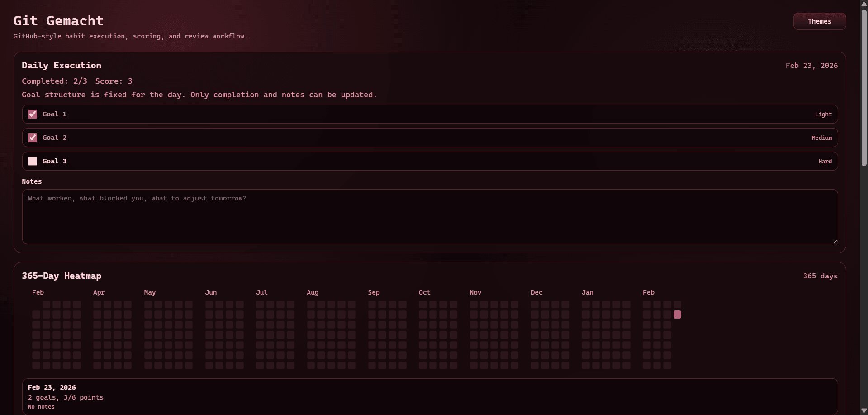Click the scrollbar up arrow
Screen dimensions: 868x415
click(x=863, y=4)
